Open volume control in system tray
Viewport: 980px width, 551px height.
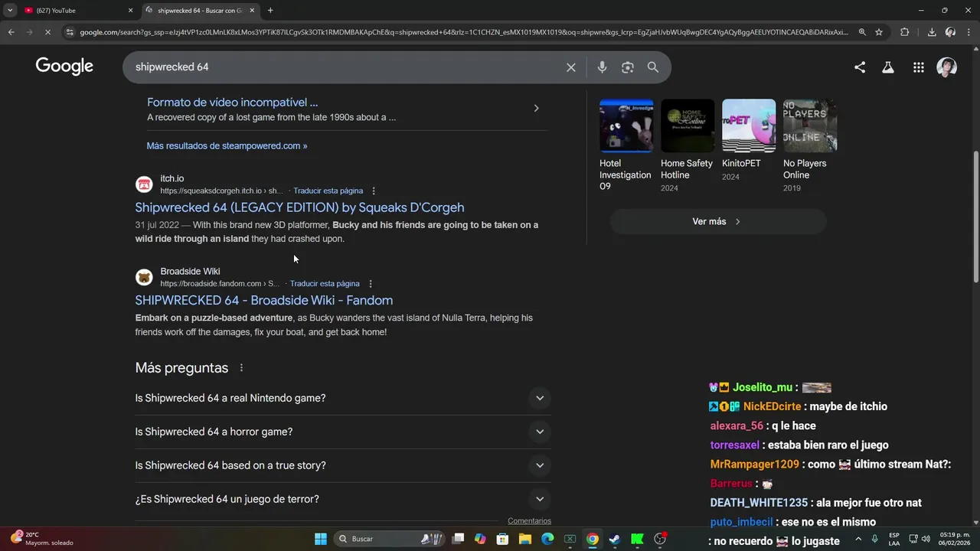click(x=926, y=539)
